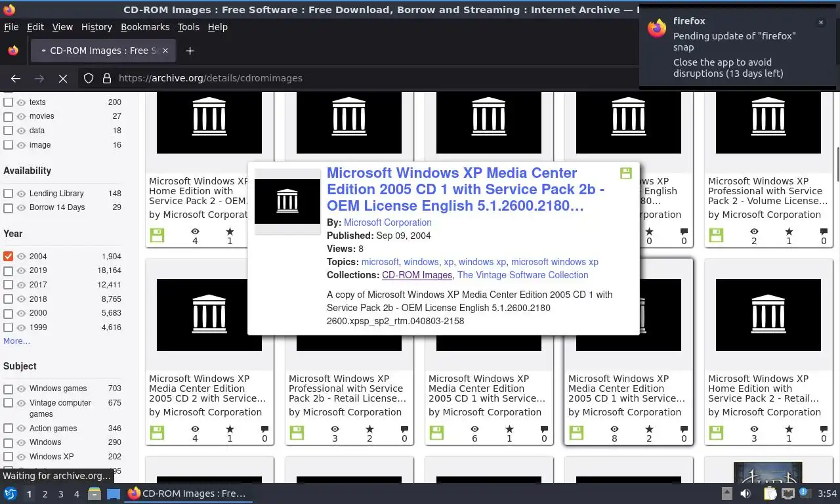The height and width of the screenshot is (504, 840).
Task: Open the Tools menu
Action: point(188,27)
